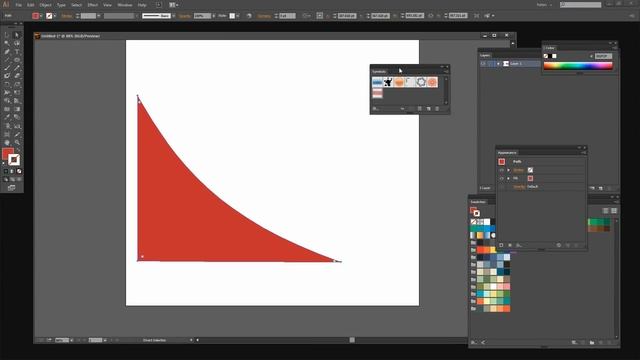
Task: Select the Pencil tool
Action: tap(17, 68)
